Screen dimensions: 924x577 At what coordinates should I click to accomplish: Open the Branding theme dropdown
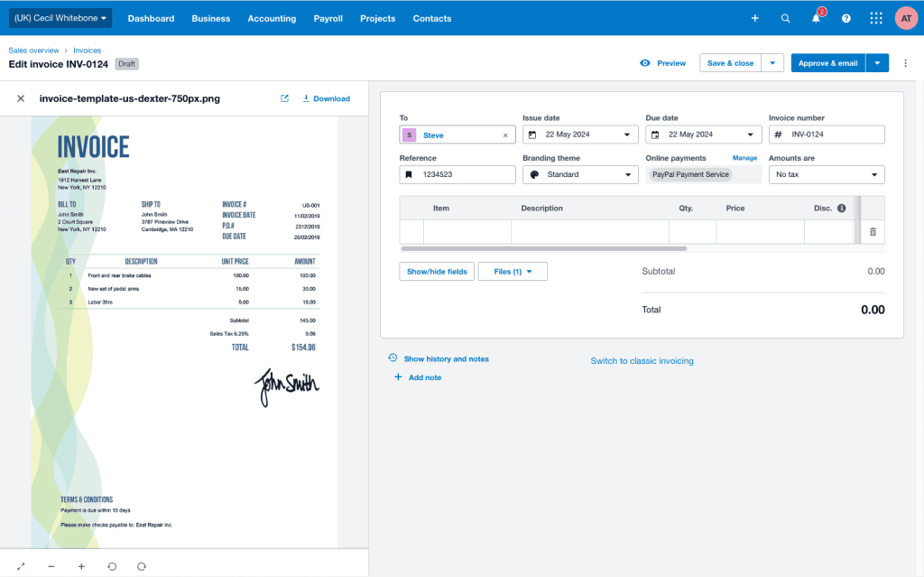pyautogui.click(x=580, y=174)
